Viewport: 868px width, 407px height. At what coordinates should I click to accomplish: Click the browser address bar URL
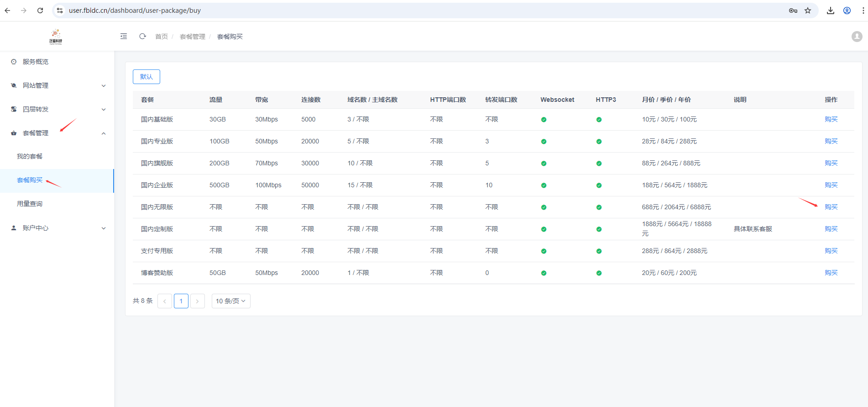tap(135, 11)
